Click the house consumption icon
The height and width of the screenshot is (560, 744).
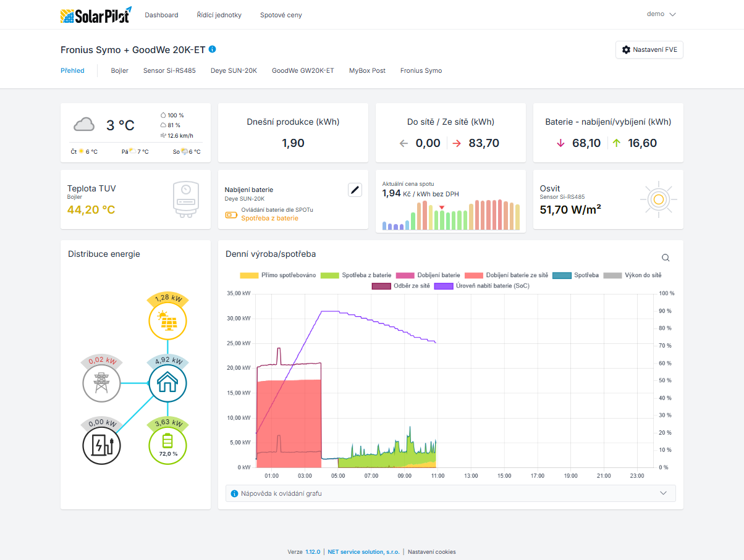click(x=167, y=383)
